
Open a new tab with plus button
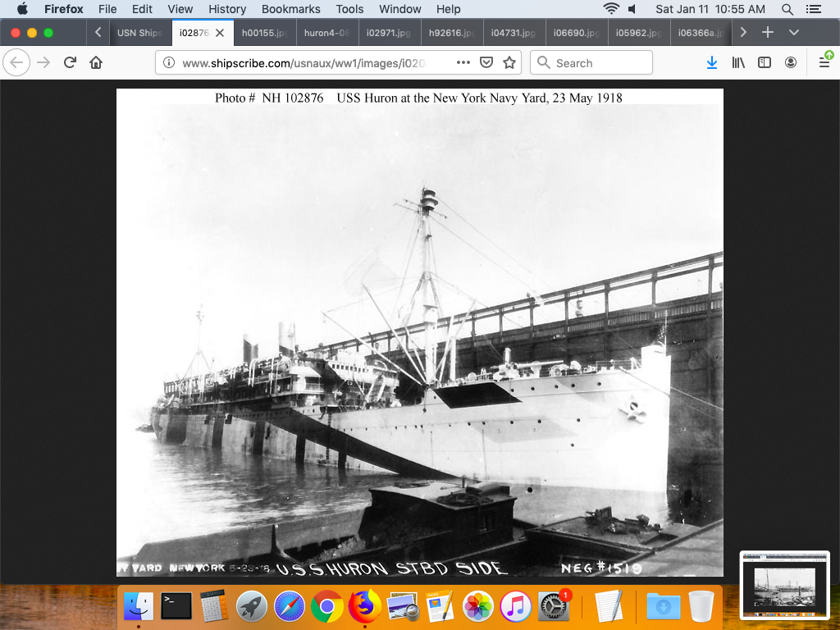point(768,33)
